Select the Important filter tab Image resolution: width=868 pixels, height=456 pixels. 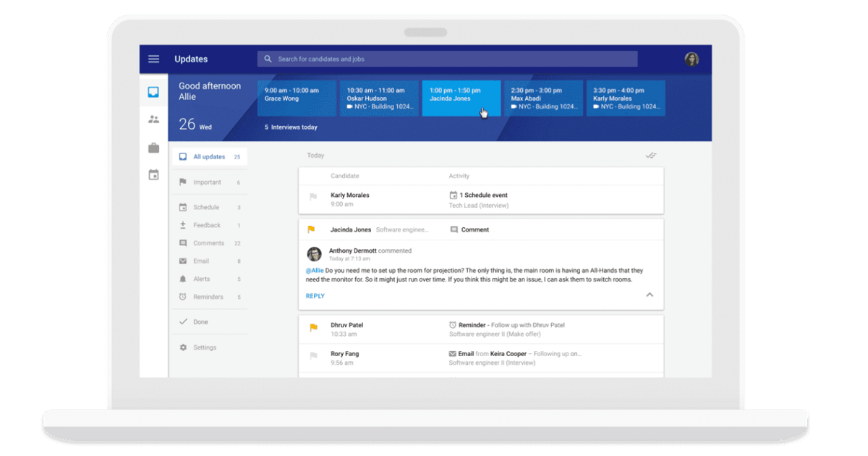tap(207, 182)
